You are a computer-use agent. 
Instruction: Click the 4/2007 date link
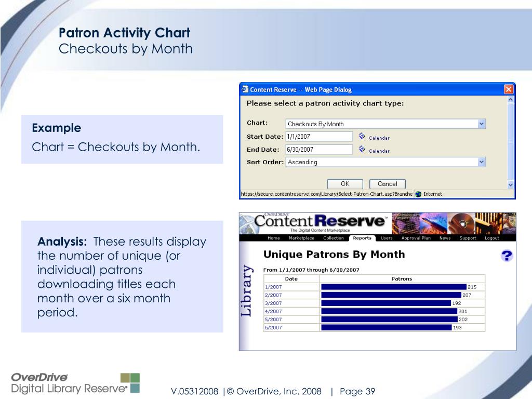tap(273, 312)
